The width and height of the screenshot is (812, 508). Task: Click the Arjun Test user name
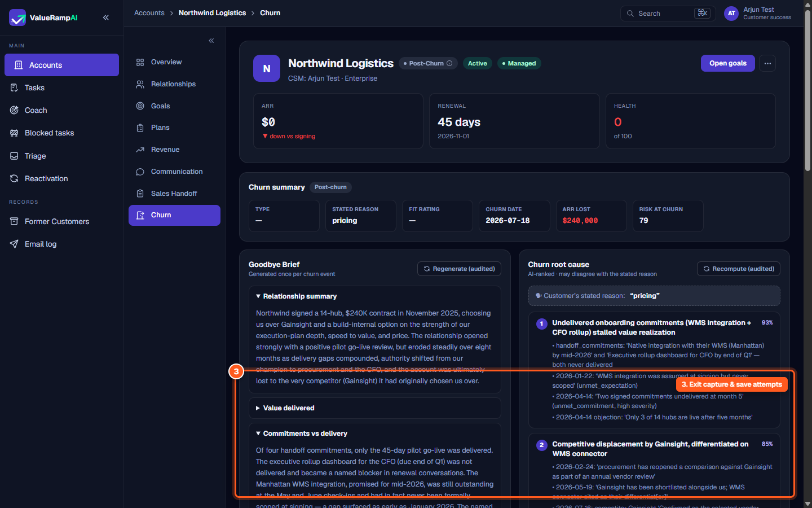click(758, 10)
